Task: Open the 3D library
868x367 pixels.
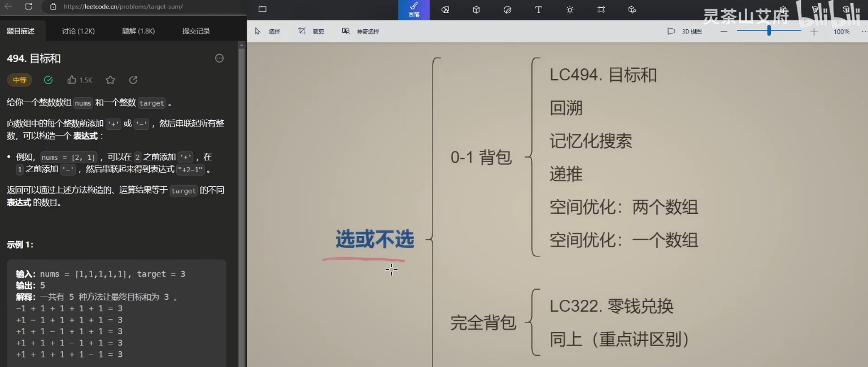Action: (x=632, y=10)
